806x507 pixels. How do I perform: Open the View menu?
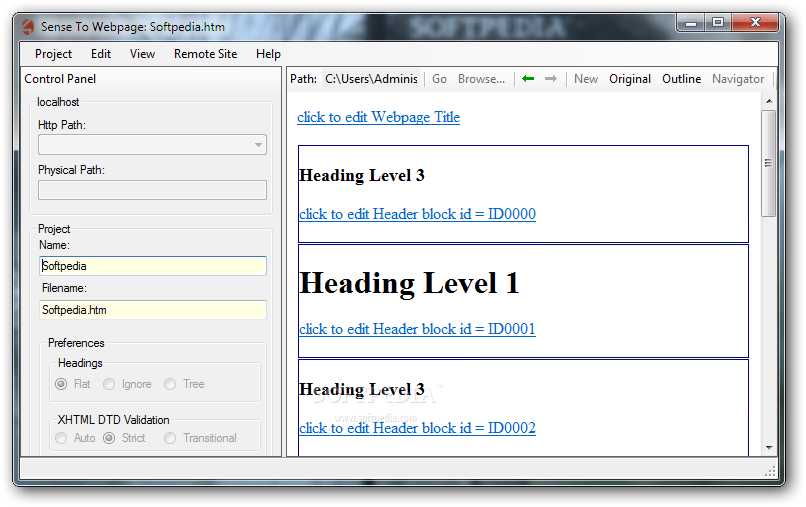click(142, 54)
